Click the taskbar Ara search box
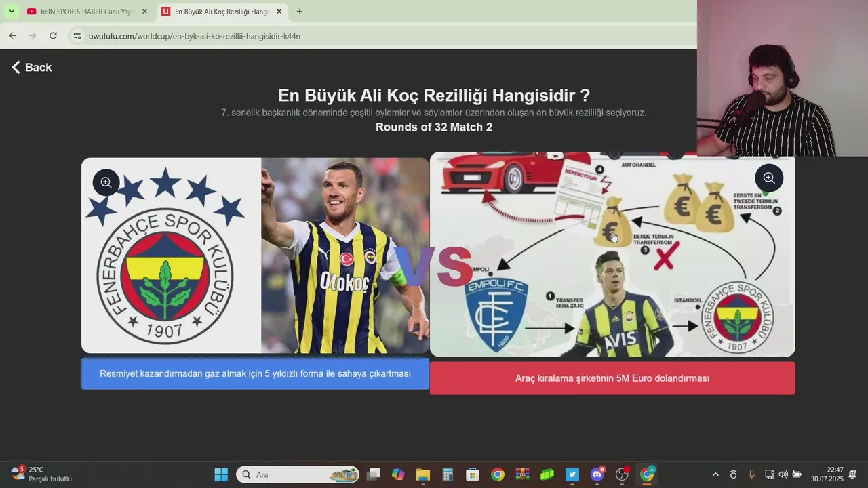Screen dimensions: 868x488 [x=298, y=474]
